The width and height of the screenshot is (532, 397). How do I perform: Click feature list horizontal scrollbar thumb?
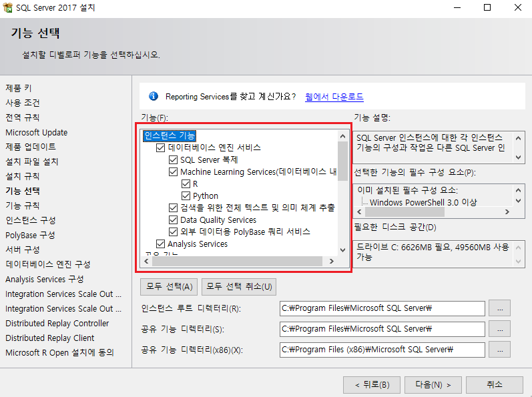pyautogui.click(x=237, y=261)
